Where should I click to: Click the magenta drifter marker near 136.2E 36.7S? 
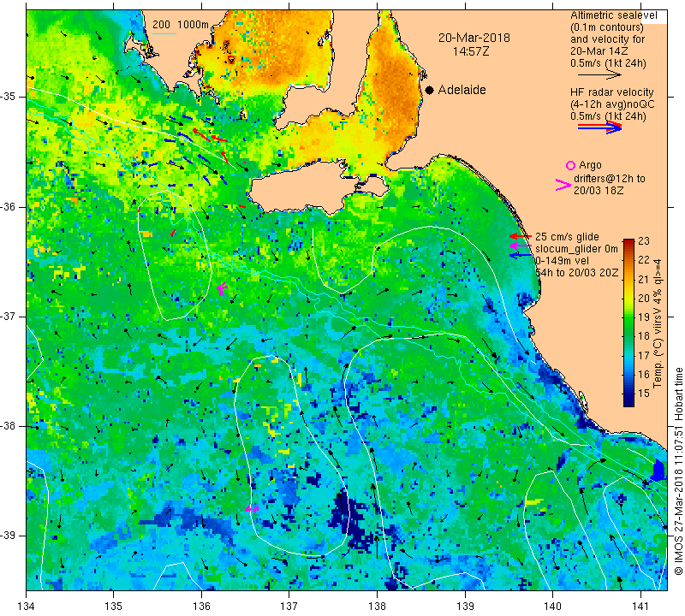[x=222, y=288]
